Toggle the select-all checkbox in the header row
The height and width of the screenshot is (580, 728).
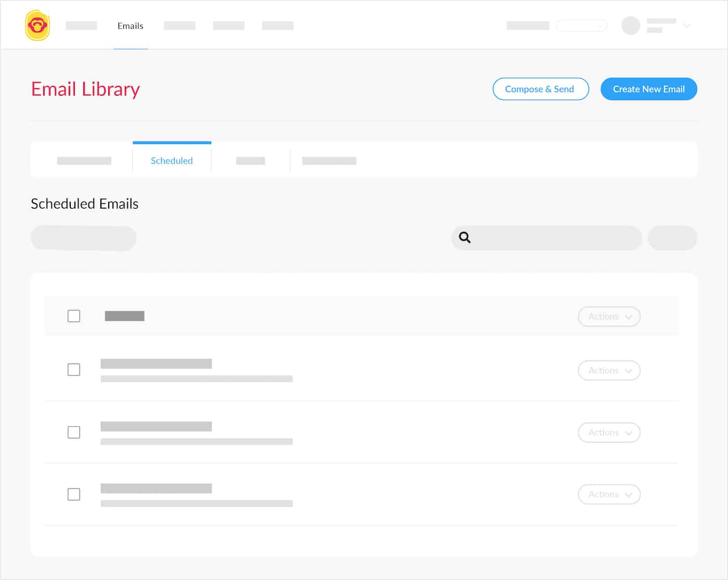click(74, 316)
